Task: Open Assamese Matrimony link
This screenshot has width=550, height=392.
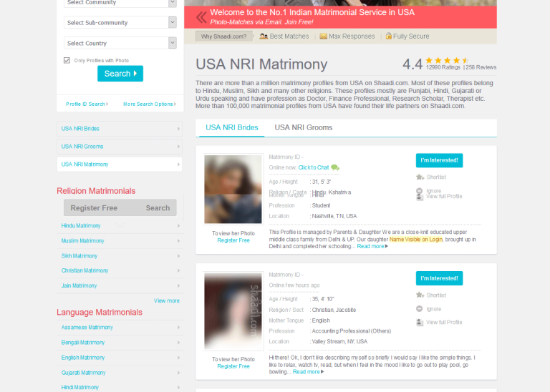Action: (x=87, y=327)
